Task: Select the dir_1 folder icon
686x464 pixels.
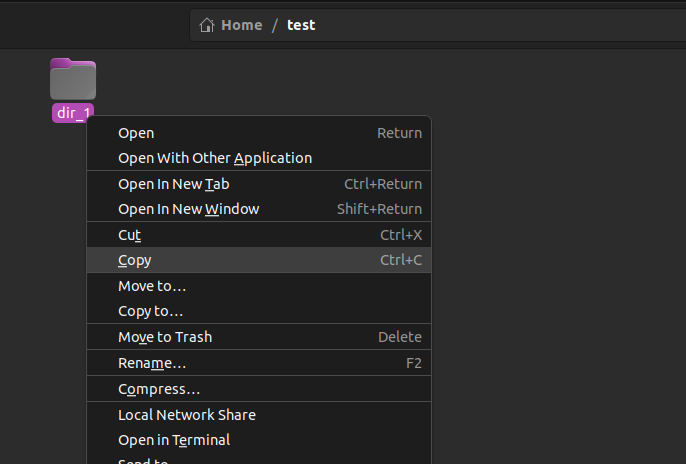Action: 73,80
